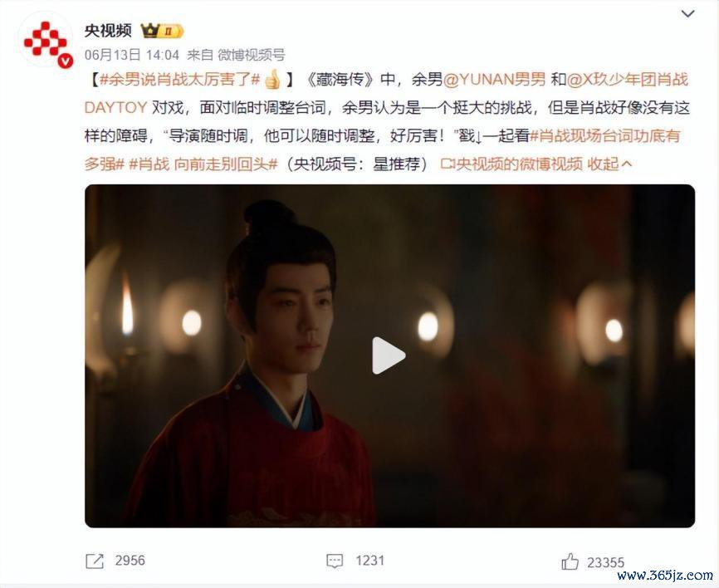Viewport: 719px width, 588px height.
Task: Open 央视频的微博视频 link
Action: (511, 164)
